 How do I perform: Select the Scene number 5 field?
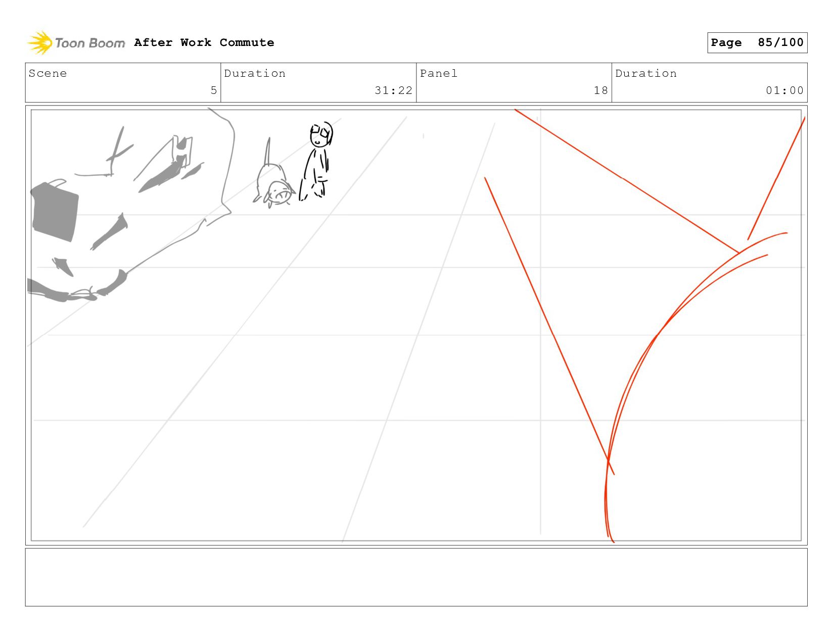pyautogui.click(x=123, y=82)
